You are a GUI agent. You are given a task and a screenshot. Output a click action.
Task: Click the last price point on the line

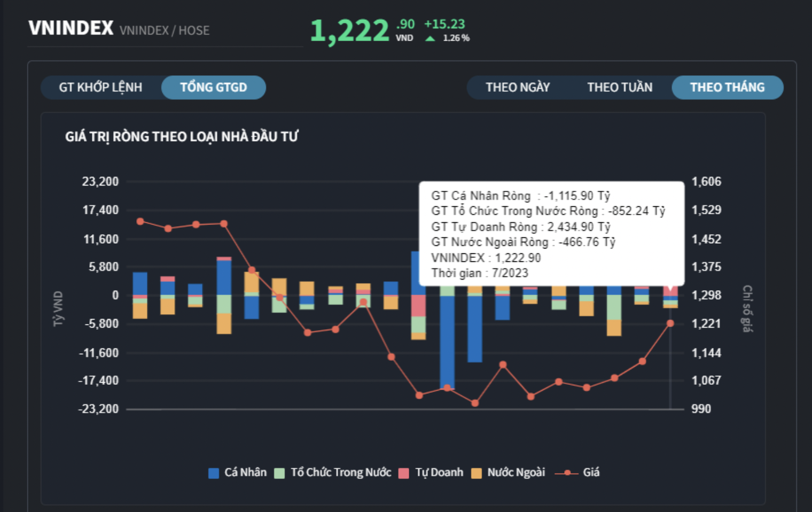[x=670, y=323]
